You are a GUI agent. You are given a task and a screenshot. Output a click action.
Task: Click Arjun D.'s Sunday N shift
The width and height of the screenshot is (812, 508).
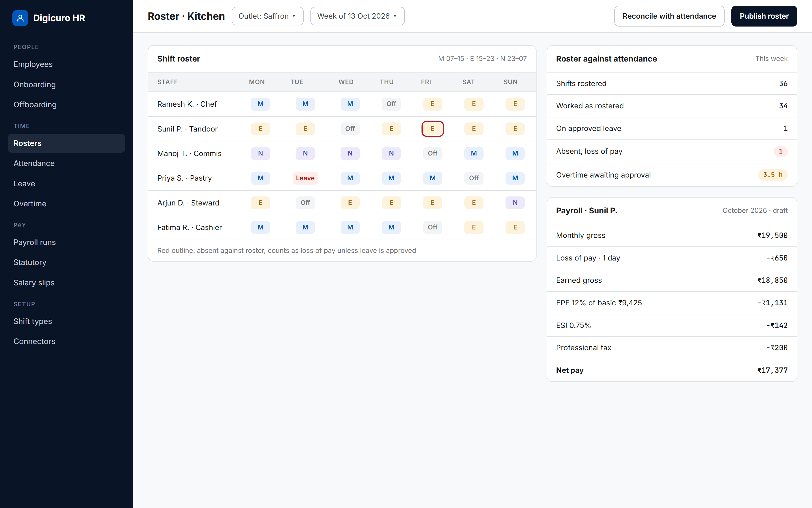(x=515, y=203)
